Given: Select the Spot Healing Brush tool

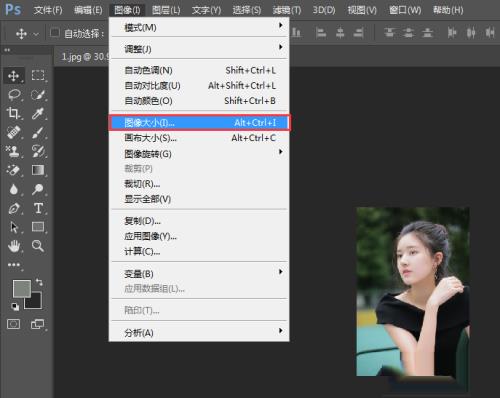Looking at the screenshot, I should tap(14, 132).
